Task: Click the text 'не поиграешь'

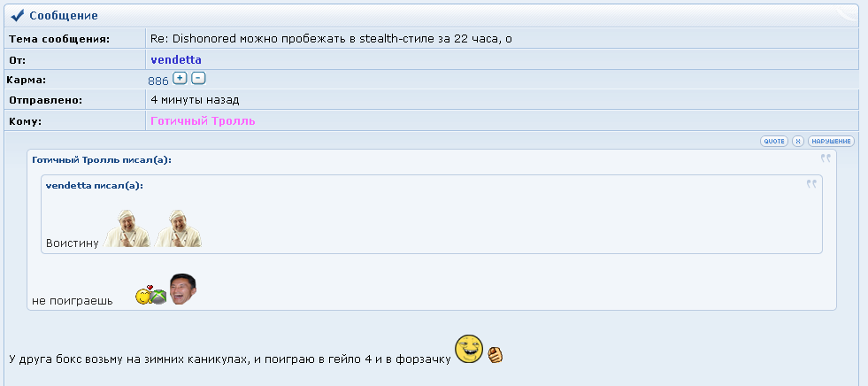Action: [73, 301]
